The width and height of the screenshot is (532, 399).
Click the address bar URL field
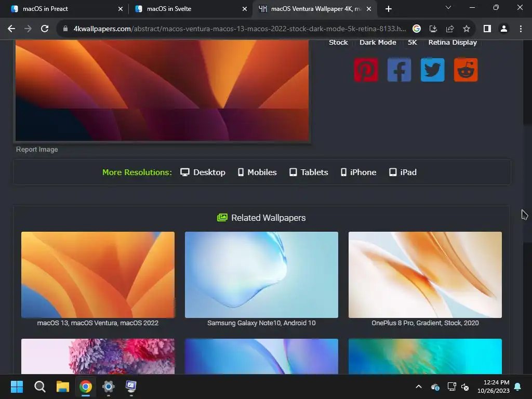tap(240, 29)
